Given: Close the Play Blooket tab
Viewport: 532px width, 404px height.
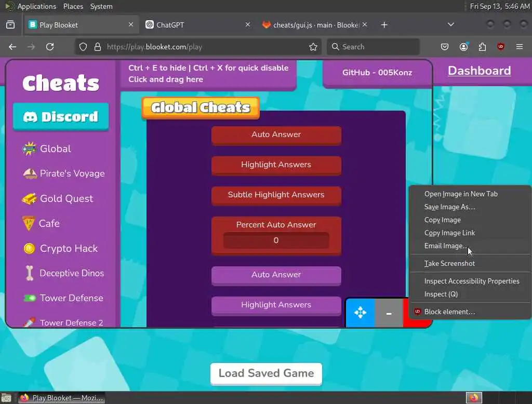Looking at the screenshot, I should click(131, 24).
